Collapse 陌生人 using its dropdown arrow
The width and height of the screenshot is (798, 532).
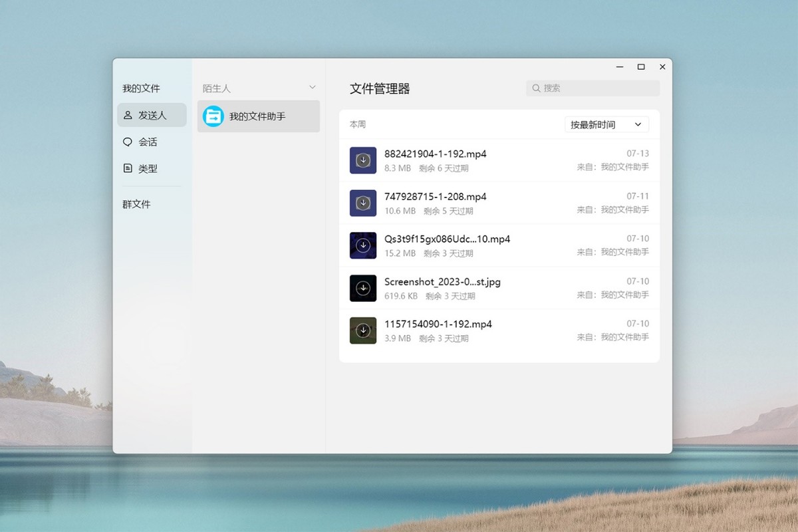(x=312, y=86)
